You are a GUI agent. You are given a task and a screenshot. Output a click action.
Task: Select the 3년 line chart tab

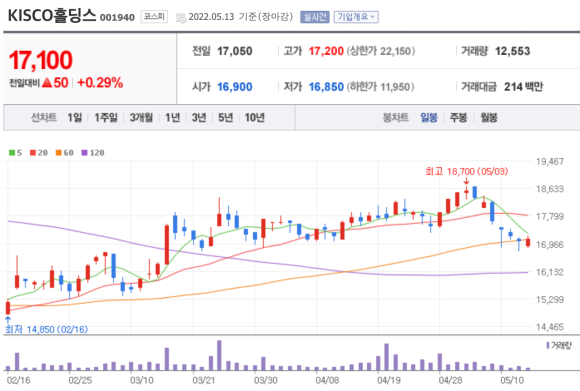(199, 118)
